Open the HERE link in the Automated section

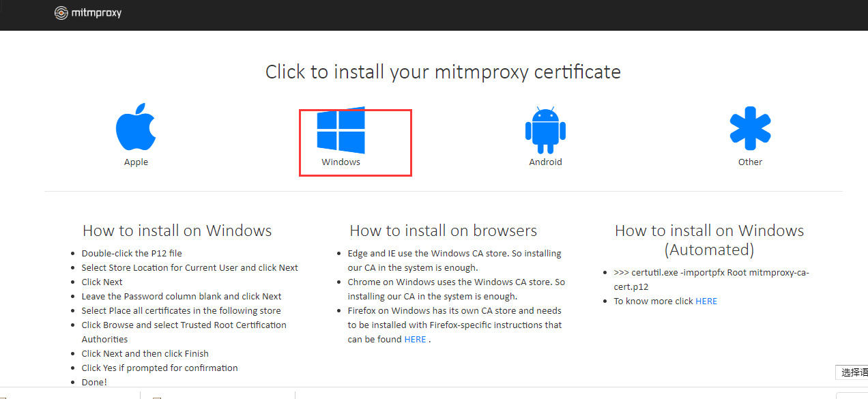tap(706, 301)
